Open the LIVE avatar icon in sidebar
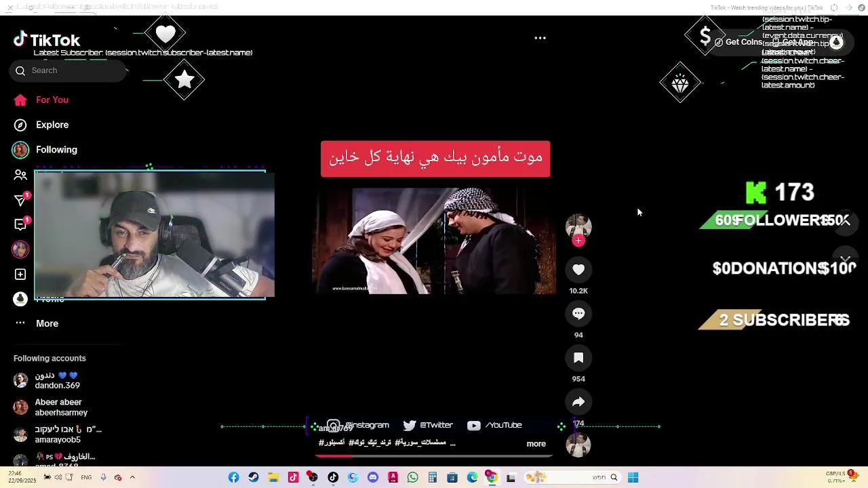Image resolution: width=868 pixels, height=488 pixels. tap(20, 249)
